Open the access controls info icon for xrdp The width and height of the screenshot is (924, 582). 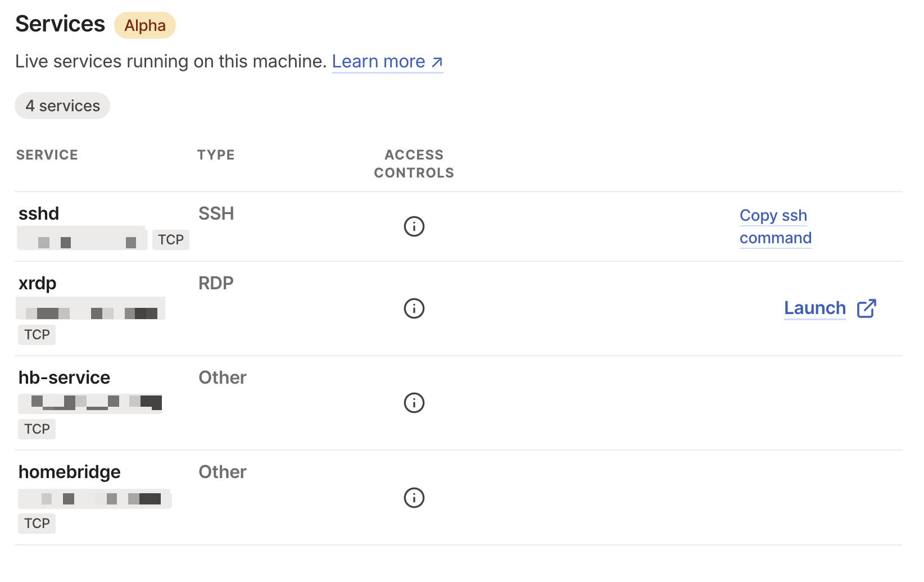tap(414, 308)
